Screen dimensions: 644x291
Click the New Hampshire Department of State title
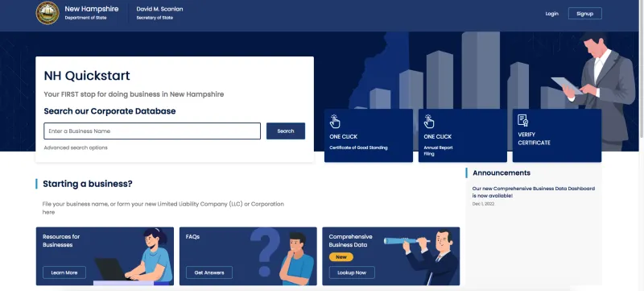pyautogui.click(x=91, y=13)
